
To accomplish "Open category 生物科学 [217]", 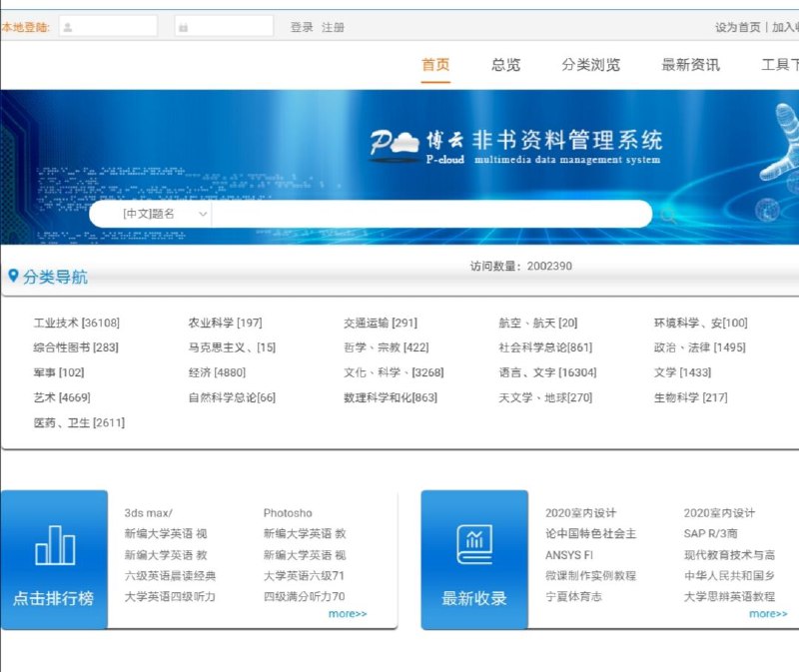I will click(x=690, y=397).
